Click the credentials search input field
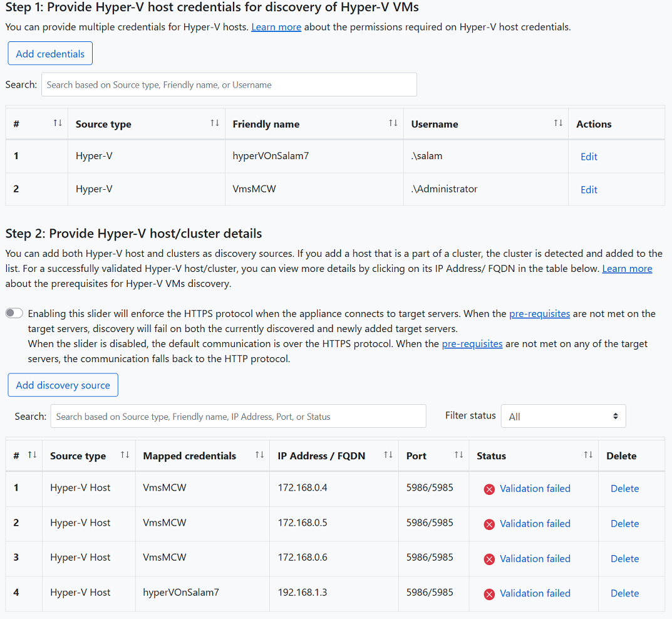The width and height of the screenshot is (672, 619). pos(229,85)
